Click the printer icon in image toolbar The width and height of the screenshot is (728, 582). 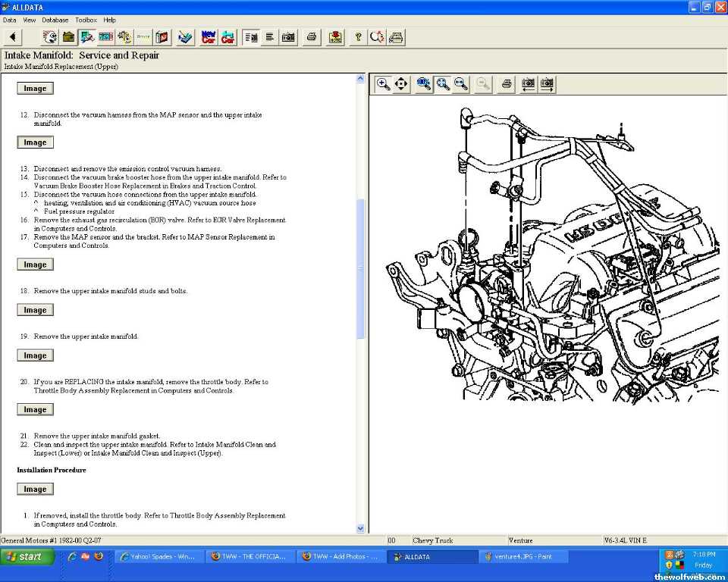(507, 84)
